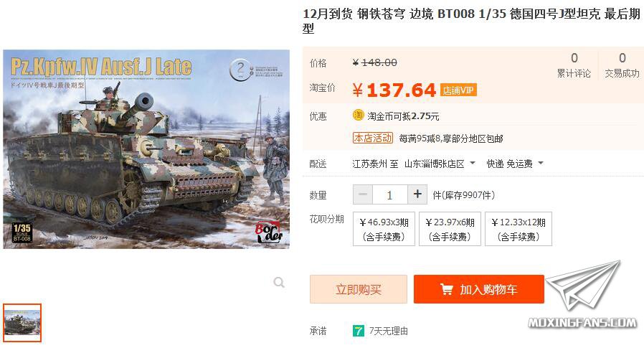644x348 pixels.
Task: Select the ¥46.93x3期 installment option
Action: 384,229
